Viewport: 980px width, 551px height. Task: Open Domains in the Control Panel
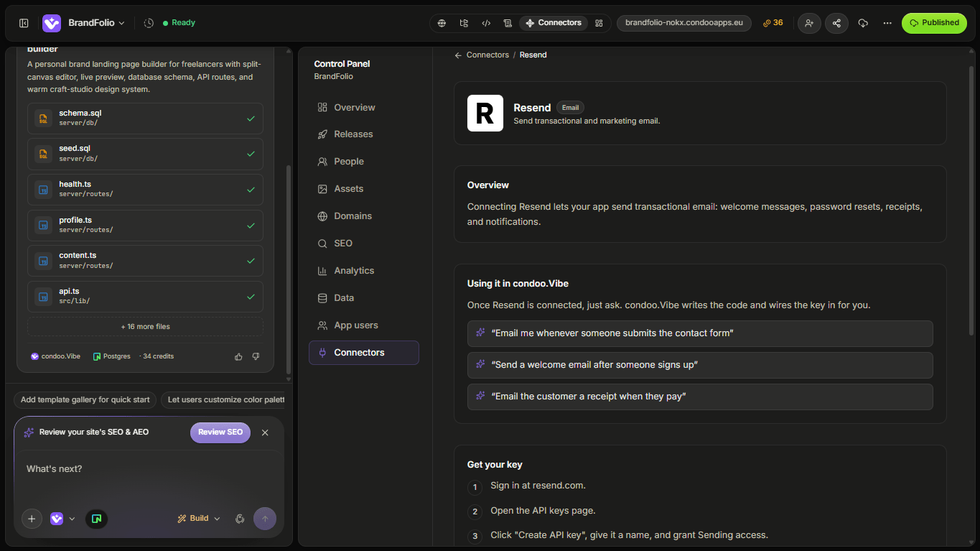[364, 216]
